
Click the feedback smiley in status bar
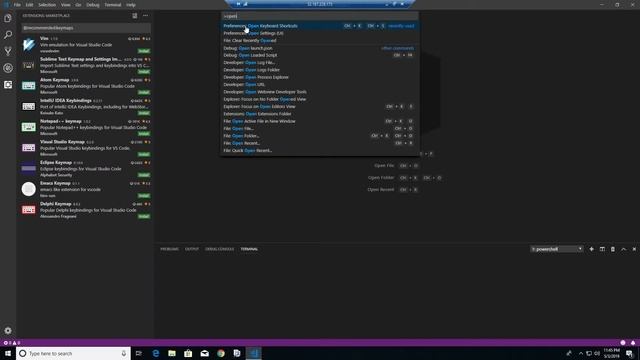coord(622,342)
